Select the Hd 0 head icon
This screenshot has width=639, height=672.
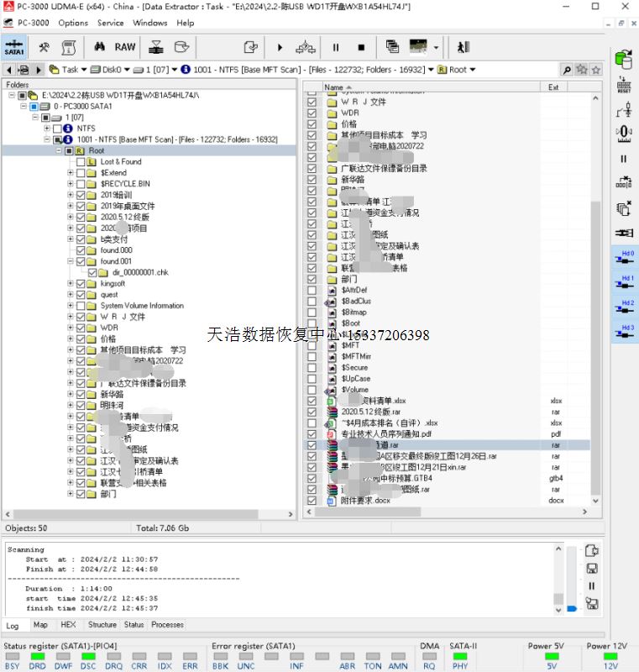click(x=624, y=259)
